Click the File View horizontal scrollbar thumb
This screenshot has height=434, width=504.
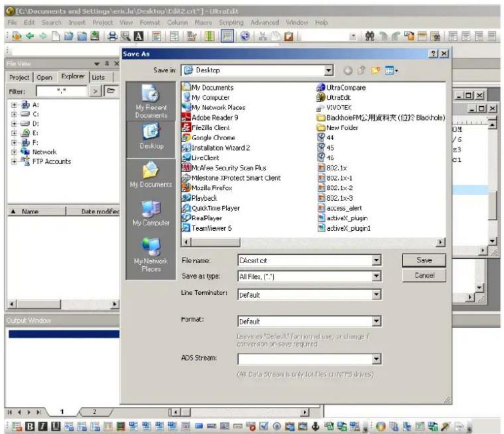(x=39, y=304)
